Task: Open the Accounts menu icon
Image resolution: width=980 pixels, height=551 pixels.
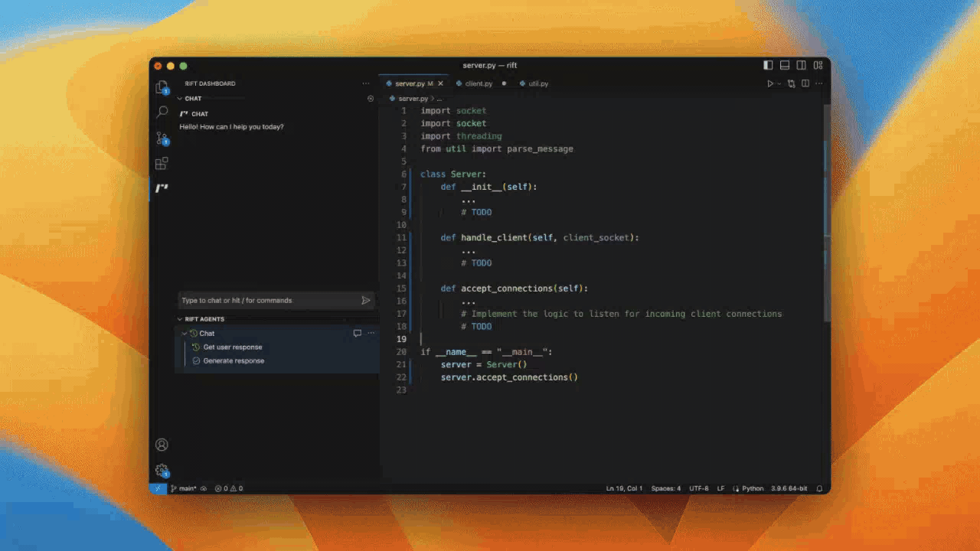Action: point(162,445)
